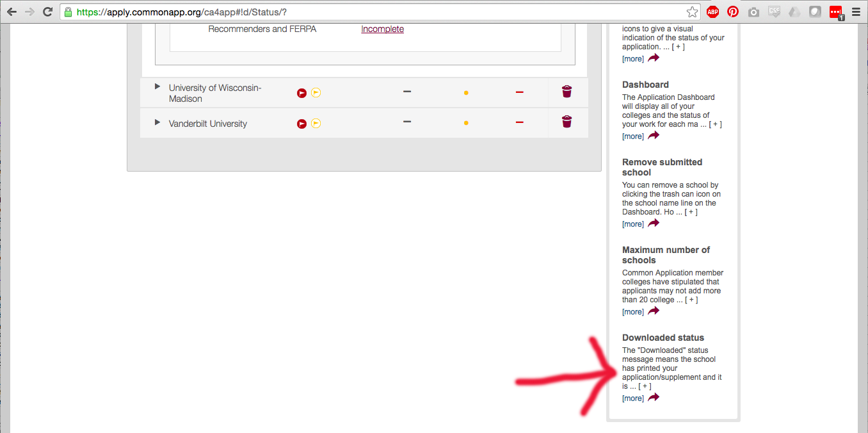This screenshot has height=433, width=868.
Task: Expand the Maximum number of schools text
Action: [691, 300]
